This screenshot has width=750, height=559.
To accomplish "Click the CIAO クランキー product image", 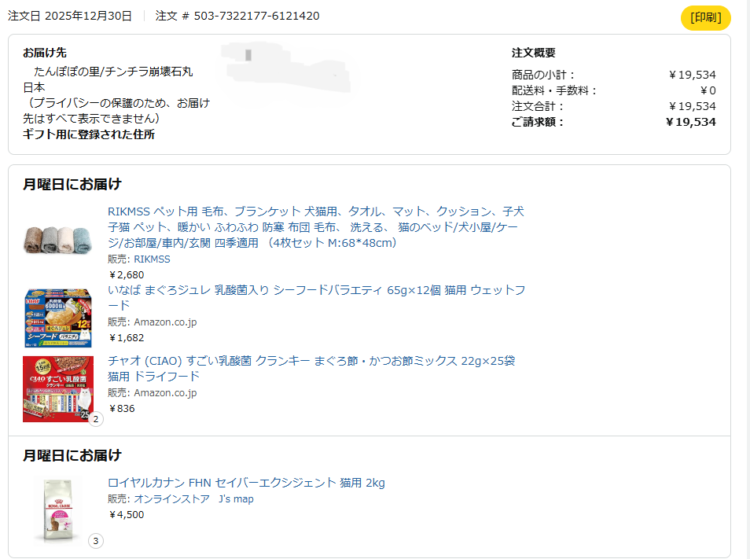I will tap(57, 388).
